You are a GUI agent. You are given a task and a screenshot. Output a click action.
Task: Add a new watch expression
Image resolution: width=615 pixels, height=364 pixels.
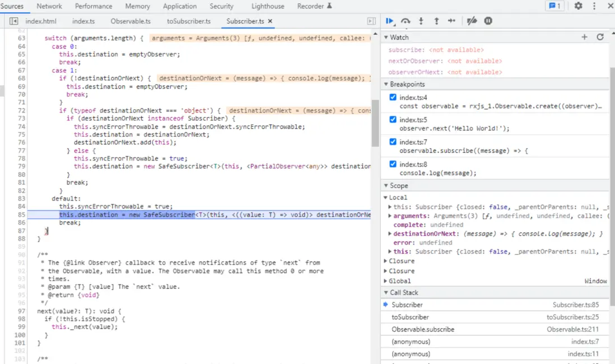click(584, 37)
